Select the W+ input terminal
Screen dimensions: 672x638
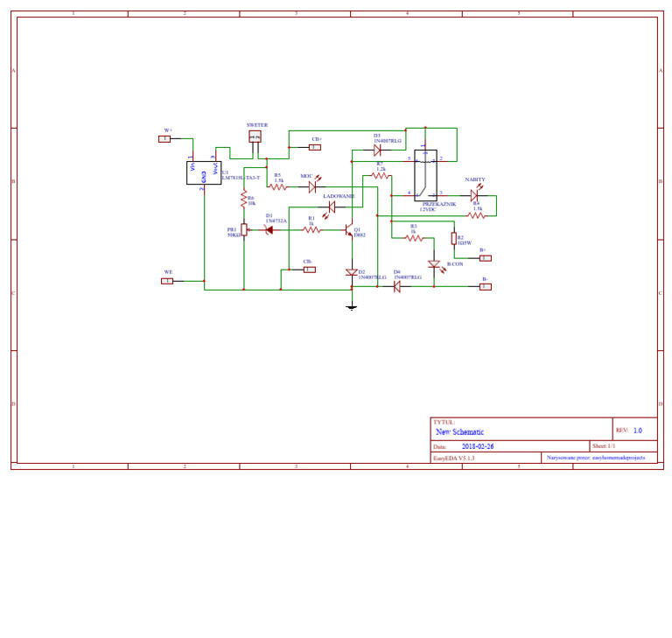(x=164, y=139)
